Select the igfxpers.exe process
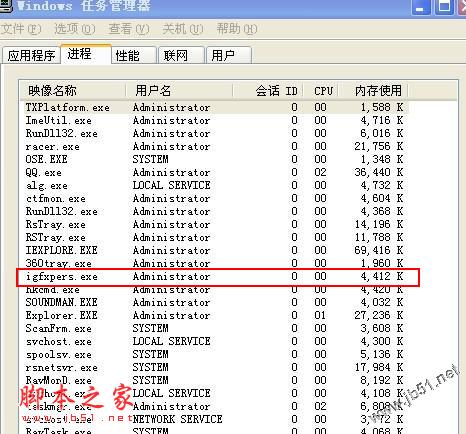Viewport: 466px width, 434px height. pyautogui.click(x=214, y=276)
